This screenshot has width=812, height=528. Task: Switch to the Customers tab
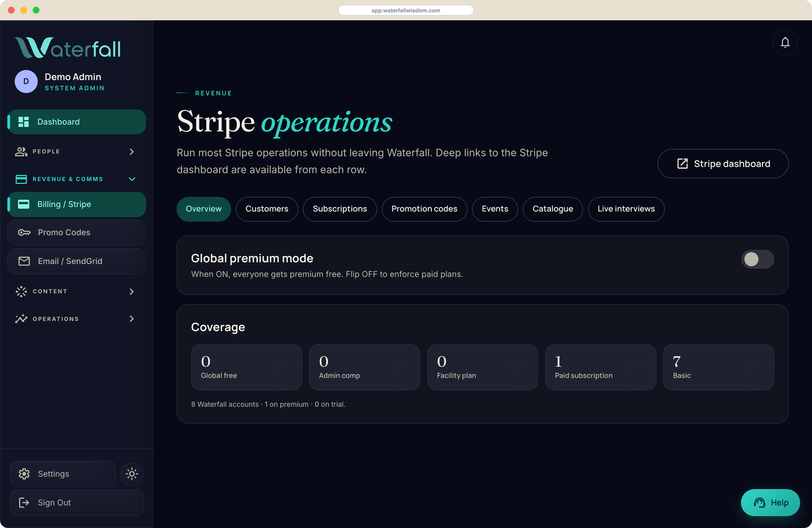[x=267, y=209]
